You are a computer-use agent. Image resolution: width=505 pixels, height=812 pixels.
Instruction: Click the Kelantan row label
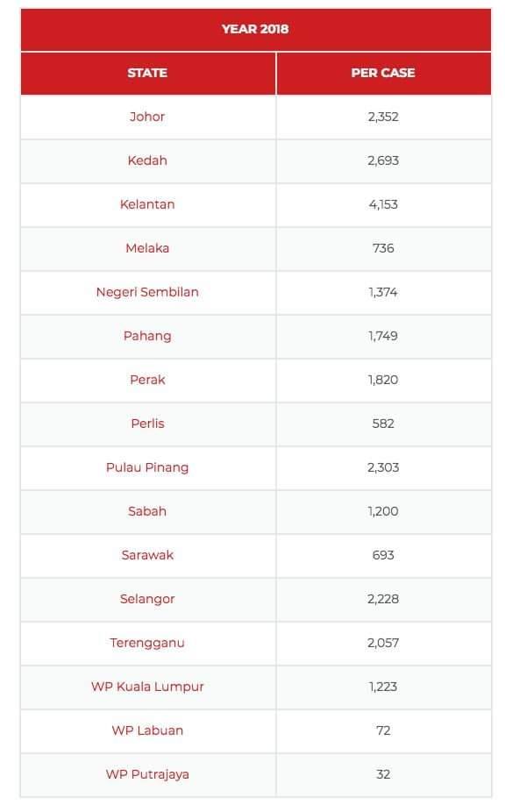point(147,204)
